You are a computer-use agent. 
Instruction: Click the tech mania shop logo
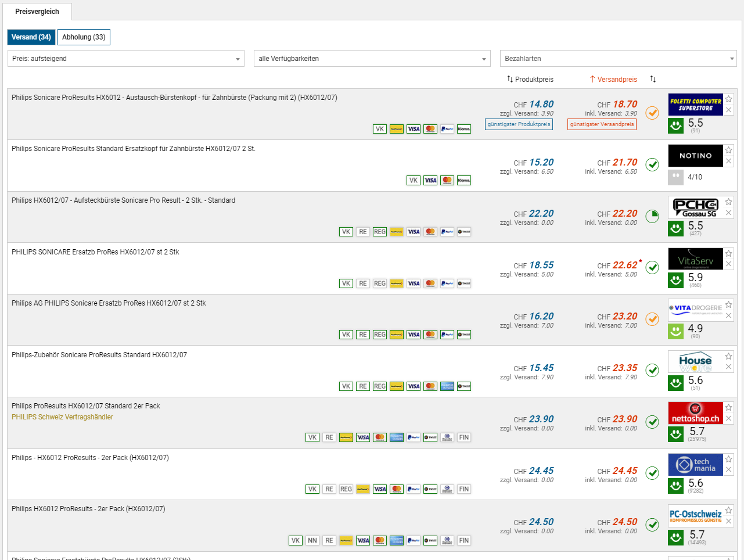click(x=695, y=465)
